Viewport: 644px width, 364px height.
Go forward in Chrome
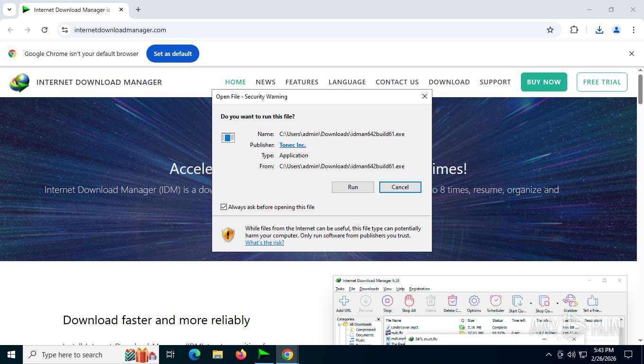tap(27, 30)
